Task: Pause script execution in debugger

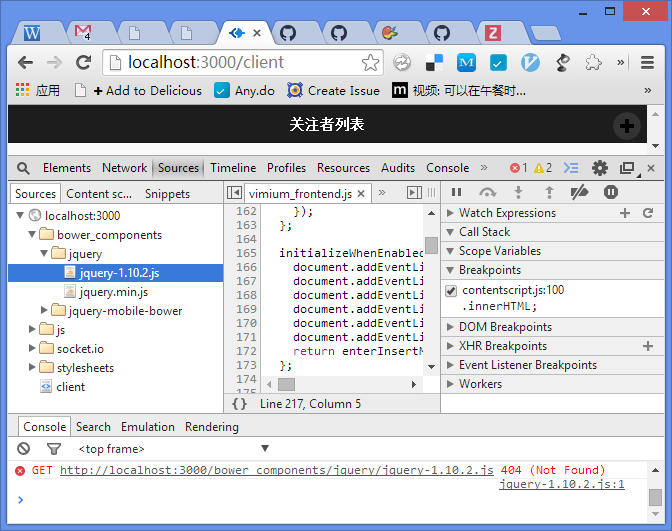Action: [456, 192]
